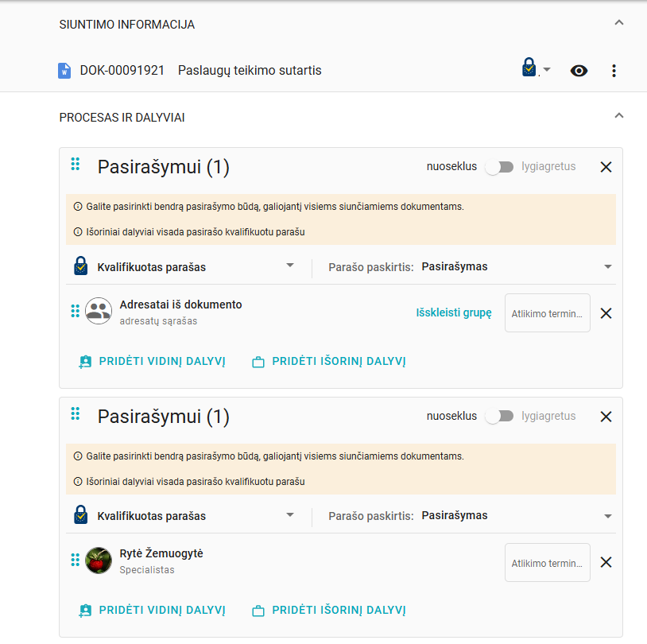The image size is (647, 644).
Task: Click the Išskleisti grupę link
Action: point(454,312)
